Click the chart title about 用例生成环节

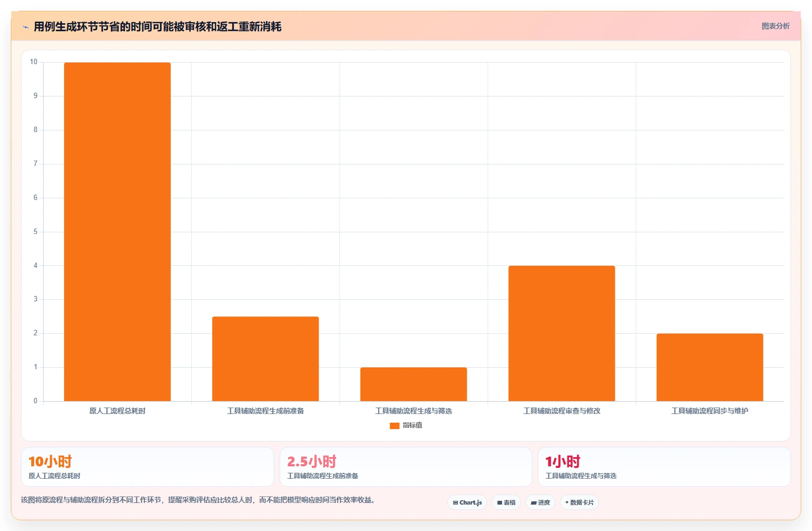(157, 26)
